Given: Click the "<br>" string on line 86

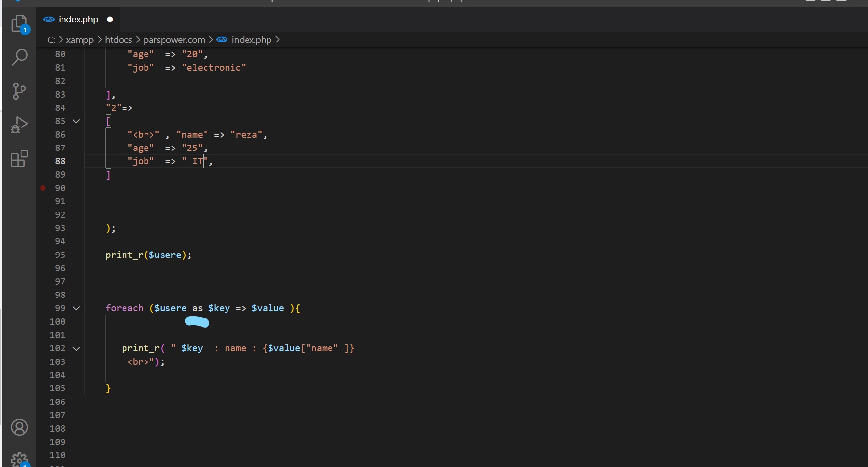Looking at the screenshot, I should [x=144, y=135].
